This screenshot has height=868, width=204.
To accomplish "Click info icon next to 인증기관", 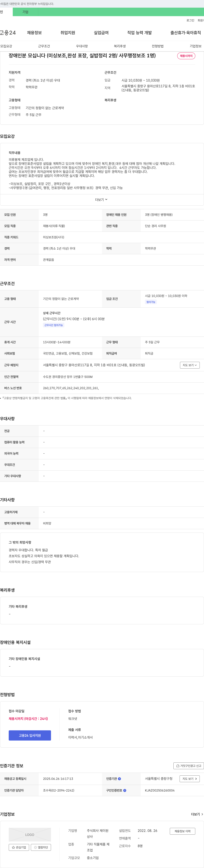I will pos(119,779).
